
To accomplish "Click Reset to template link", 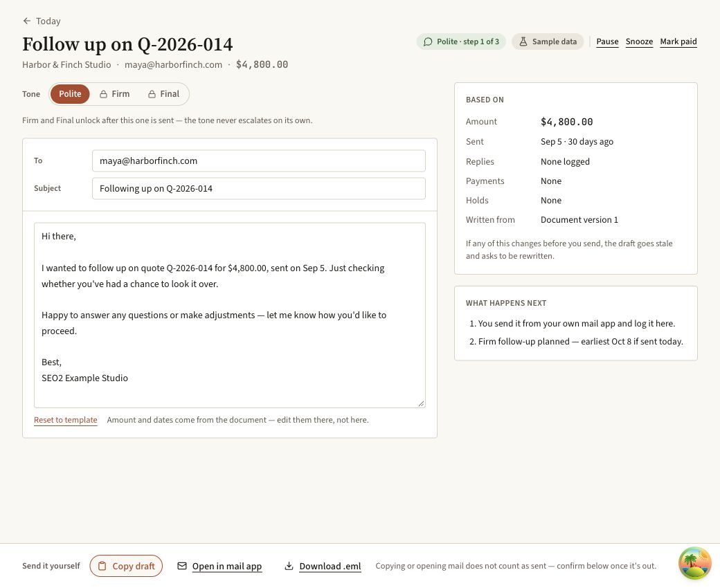I will [x=66, y=420].
